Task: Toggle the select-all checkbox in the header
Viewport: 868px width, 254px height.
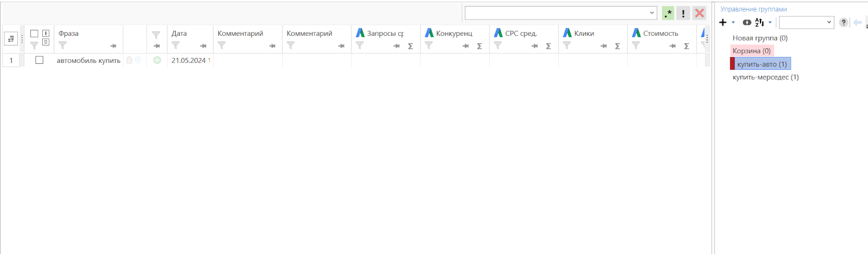Action: pyautogui.click(x=34, y=34)
